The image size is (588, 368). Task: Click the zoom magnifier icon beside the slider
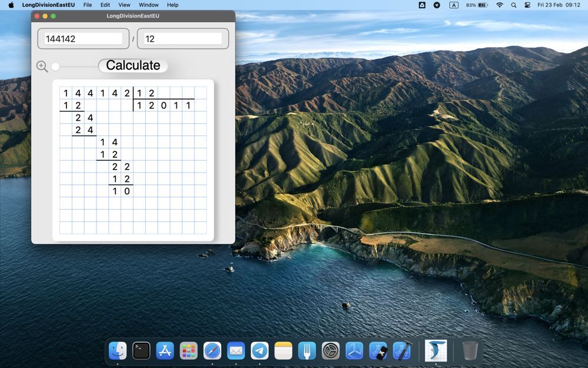point(42,67)
